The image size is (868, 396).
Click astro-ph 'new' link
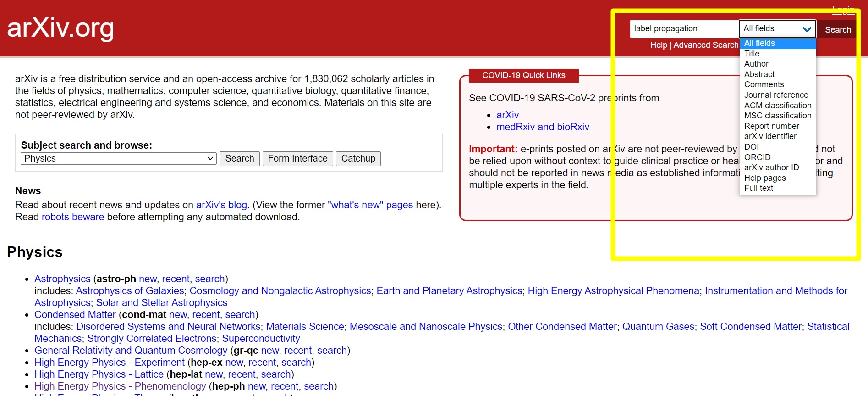tap(148, 279)
